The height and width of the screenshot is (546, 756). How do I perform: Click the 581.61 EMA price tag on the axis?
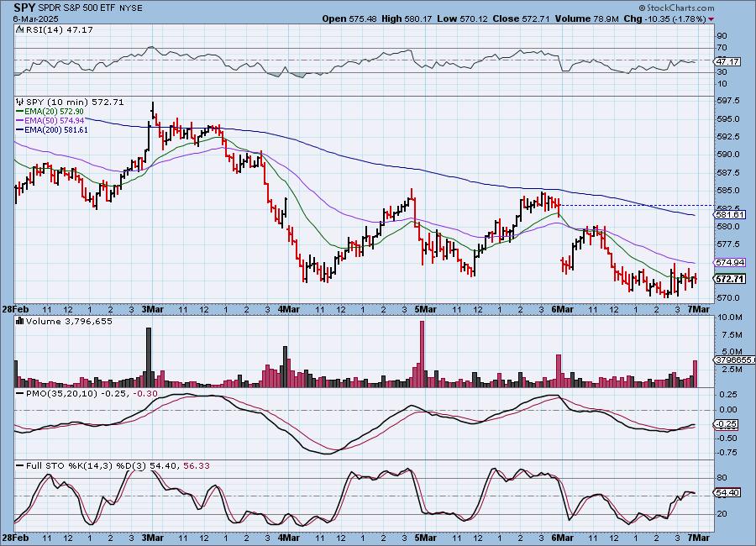point(731,215)
